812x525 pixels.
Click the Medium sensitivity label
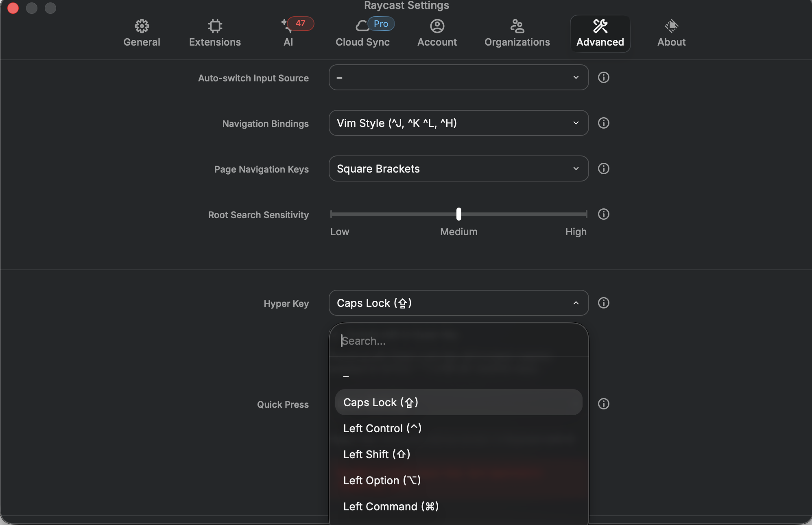click(x=458, y=232)
